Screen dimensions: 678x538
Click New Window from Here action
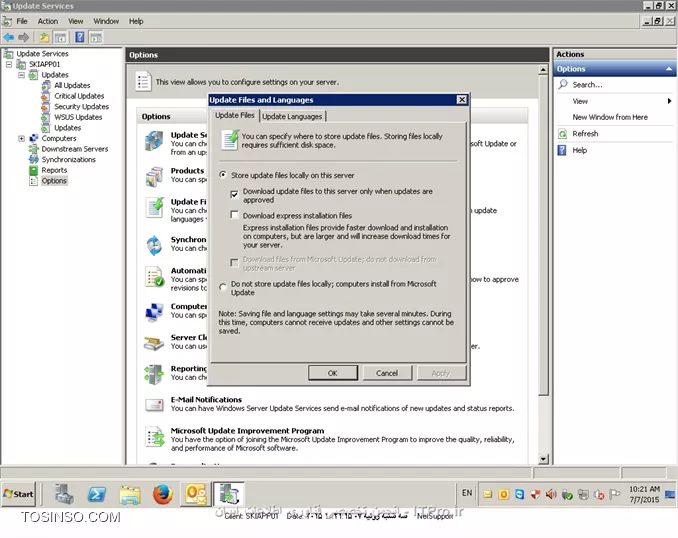point(610,117)
